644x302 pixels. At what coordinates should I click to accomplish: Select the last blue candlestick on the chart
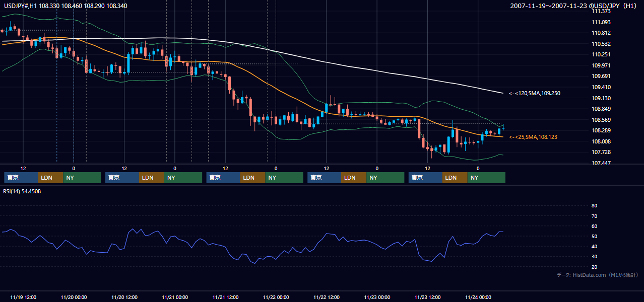point(503,128)
